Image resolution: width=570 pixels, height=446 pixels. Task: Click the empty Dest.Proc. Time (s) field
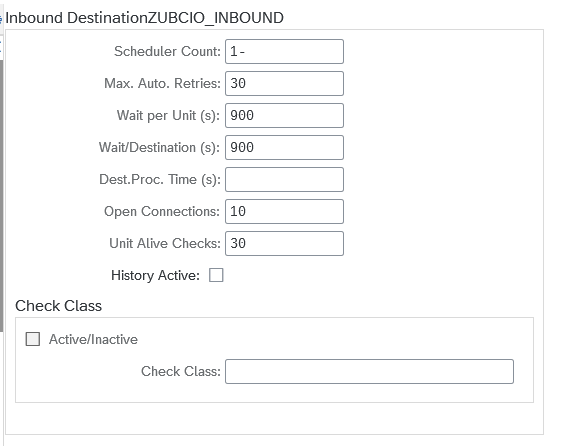[284, 180]
